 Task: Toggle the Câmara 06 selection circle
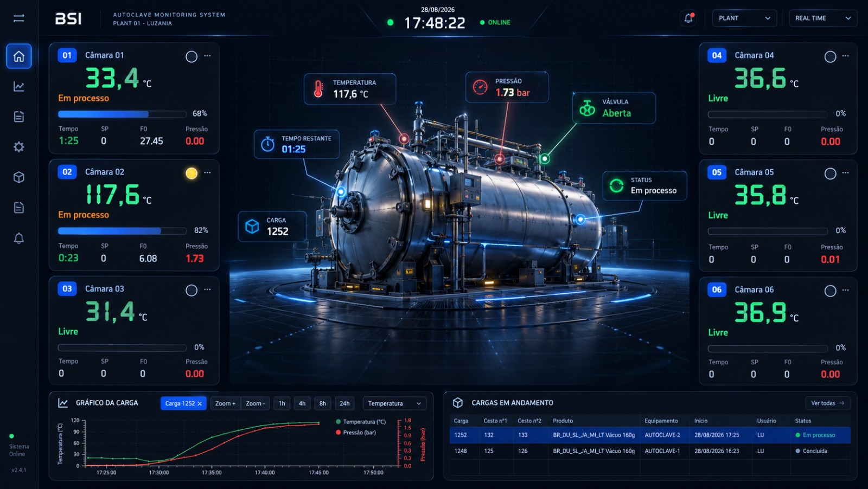tap(830, 291)
